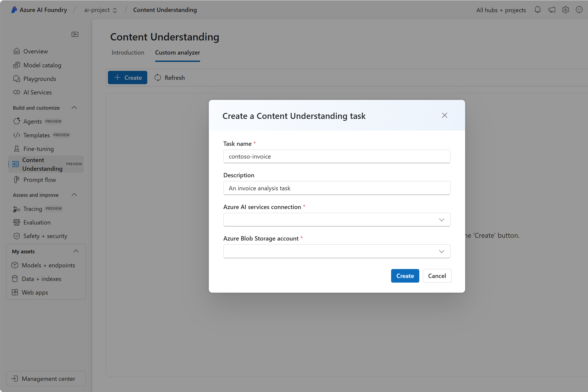Click the Safety + security shield icon

[x=17, y=236]
